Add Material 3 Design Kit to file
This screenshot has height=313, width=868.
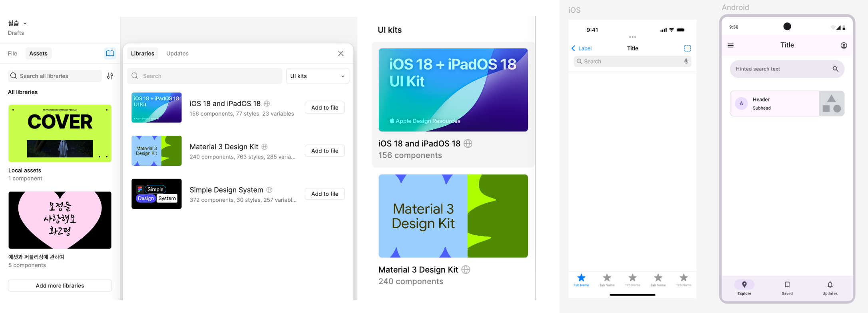325,151
